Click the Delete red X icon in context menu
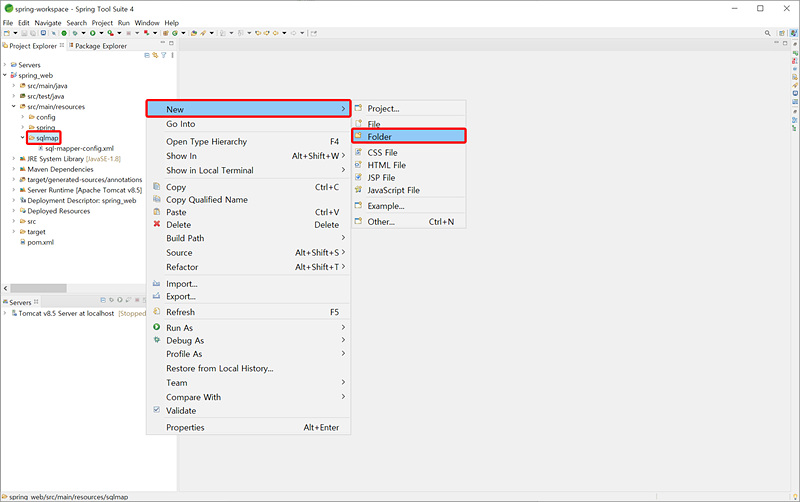Image resolution: width=800 pixels, height=502 pixels. click(x=157, y=224)
